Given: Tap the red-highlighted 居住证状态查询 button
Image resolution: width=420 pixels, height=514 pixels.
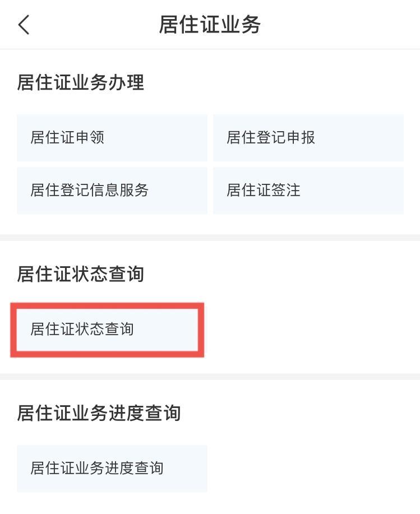Looking at the screenshot, I should pyautogui.click(x=107, y=330).
